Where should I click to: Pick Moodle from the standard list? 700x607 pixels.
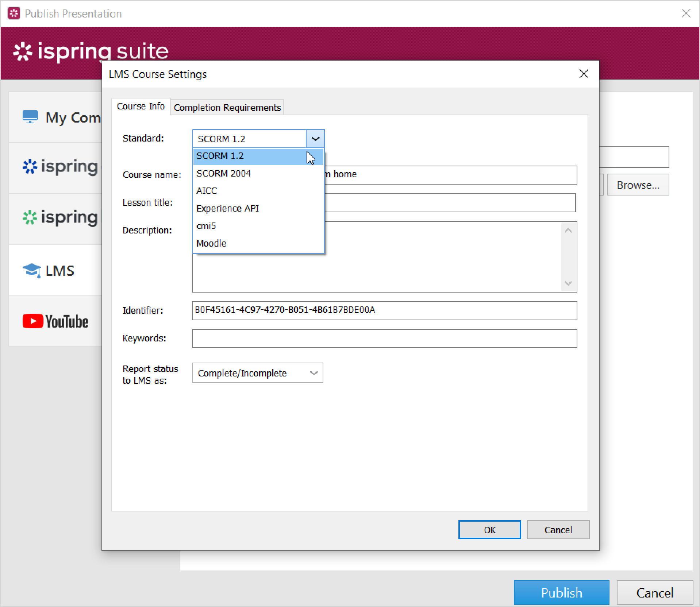[x=211, y=243]
